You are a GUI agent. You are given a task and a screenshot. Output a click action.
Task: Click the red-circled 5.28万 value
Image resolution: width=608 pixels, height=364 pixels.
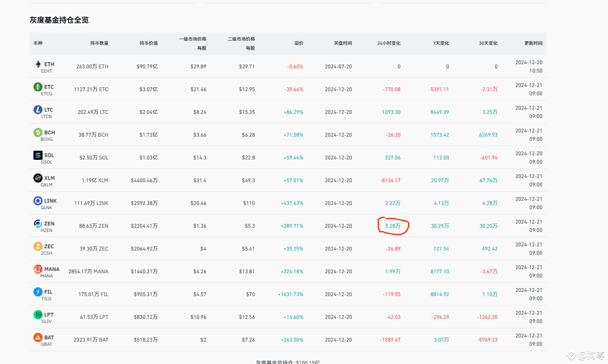392,225
